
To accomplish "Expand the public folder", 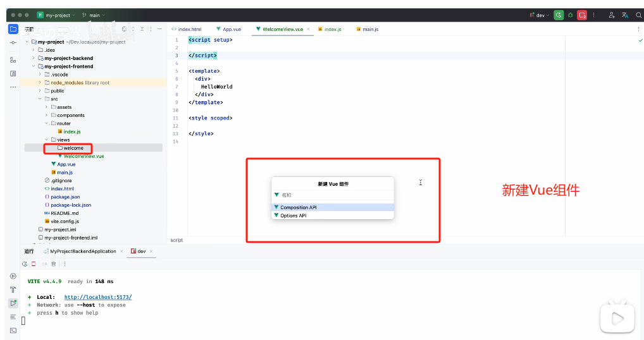I will 40,90.
